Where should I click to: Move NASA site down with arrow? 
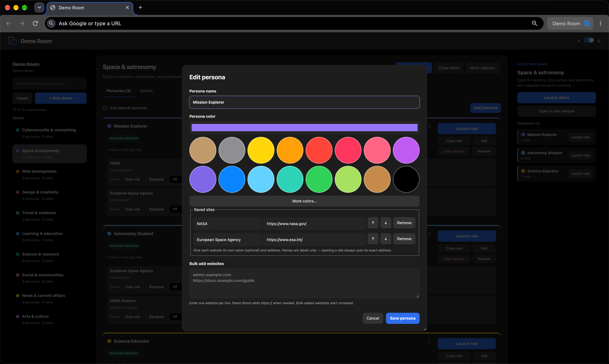[x=386, y=223]
